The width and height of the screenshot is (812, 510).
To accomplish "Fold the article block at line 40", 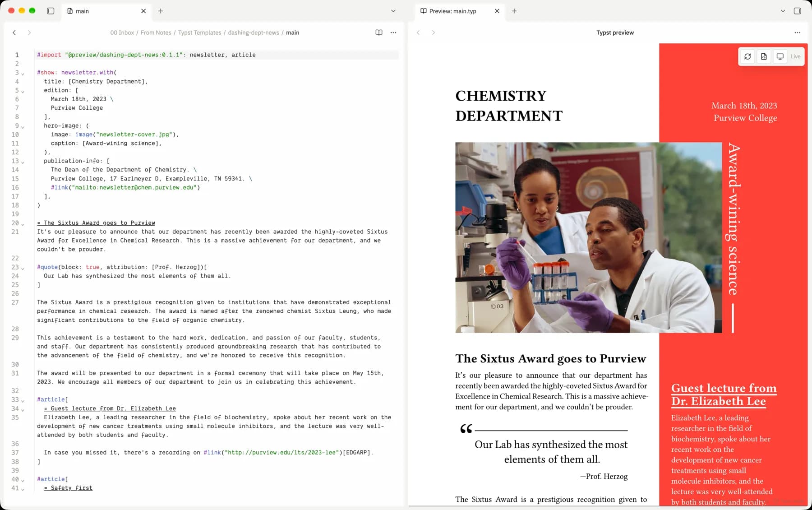I will [x=23, y=480].
